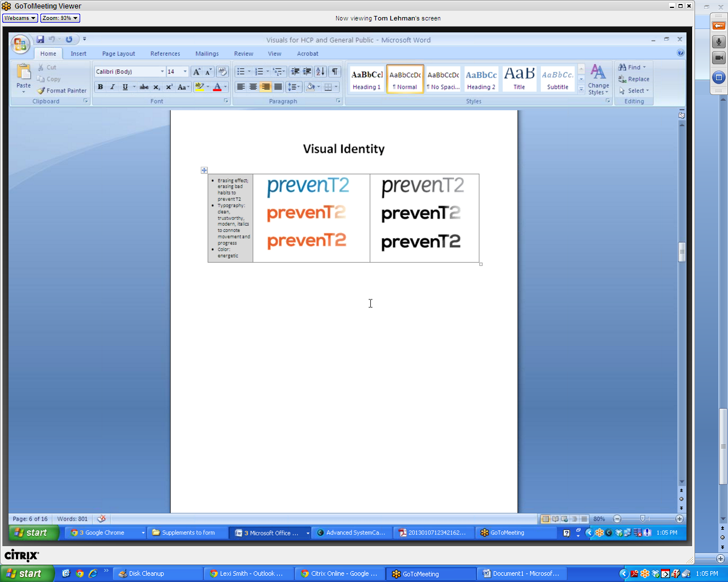Toggle Strikethrough formatting
This screenshot has width=728, height=582.
click(144, 87)
